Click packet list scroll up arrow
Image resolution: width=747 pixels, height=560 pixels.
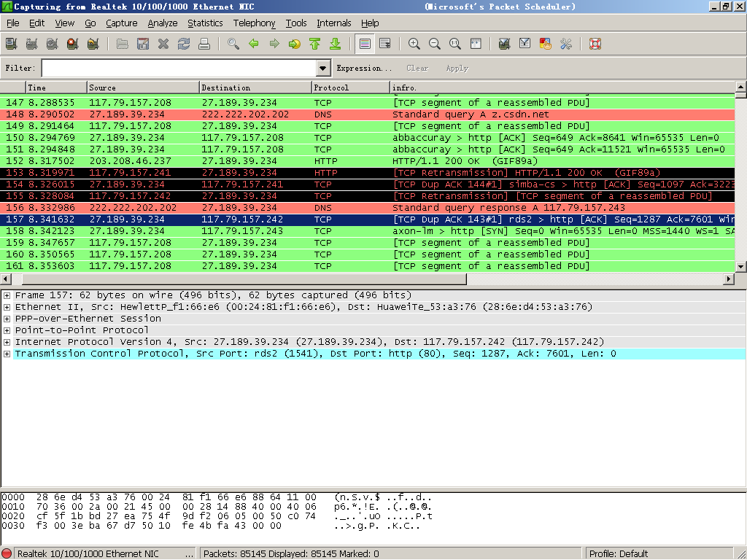pyautogui.click(x=741, y=87)
